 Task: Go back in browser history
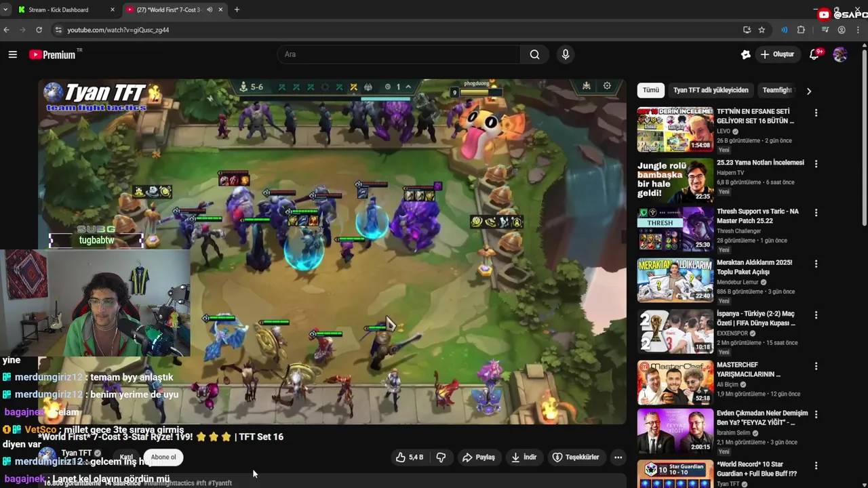point(6,30)
